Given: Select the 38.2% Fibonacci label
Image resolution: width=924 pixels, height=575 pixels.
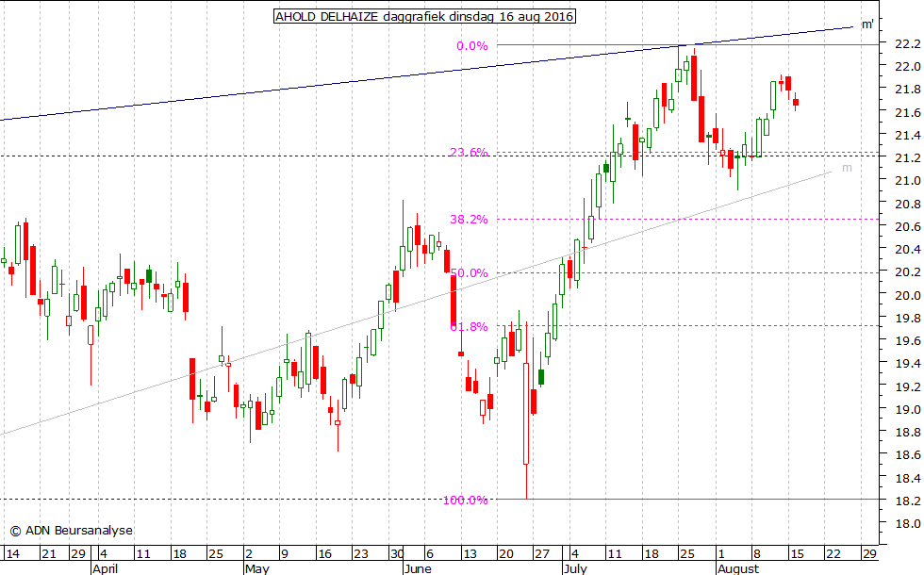Looking at the screenshot, I should [x=470, y=219].
